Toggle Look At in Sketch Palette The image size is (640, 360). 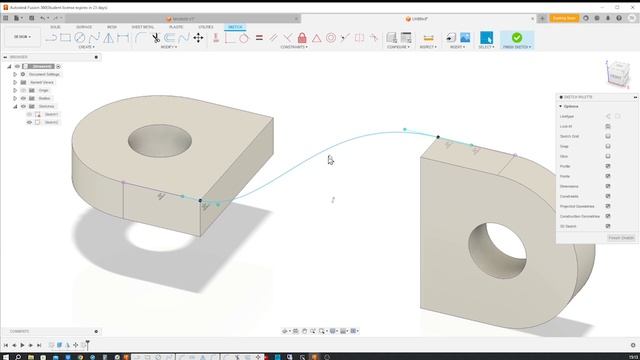(x=608, y=127)
